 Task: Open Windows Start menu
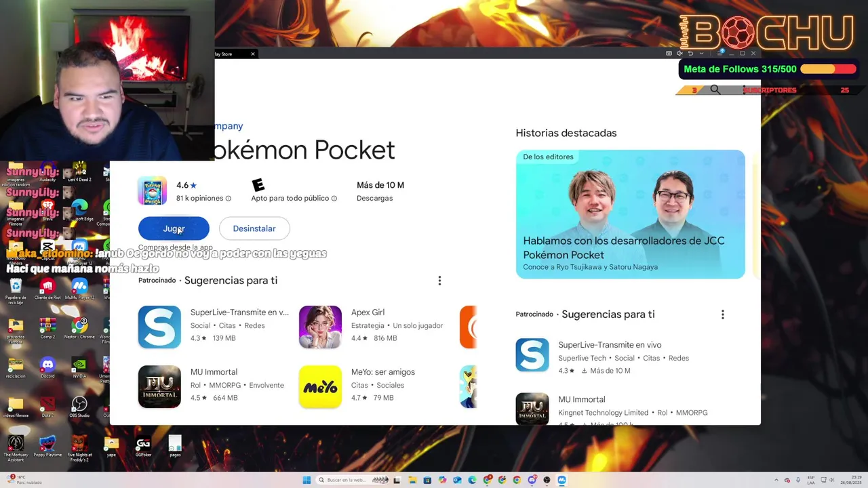click(307, 480)
